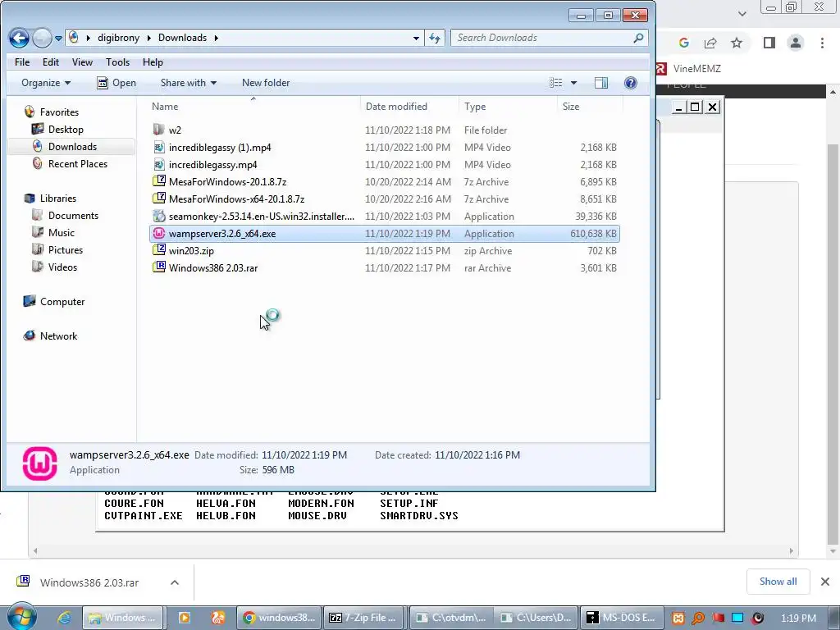
Task: Expand the arrow after Downloads breadcrumb
Action: tap(216, 38)
